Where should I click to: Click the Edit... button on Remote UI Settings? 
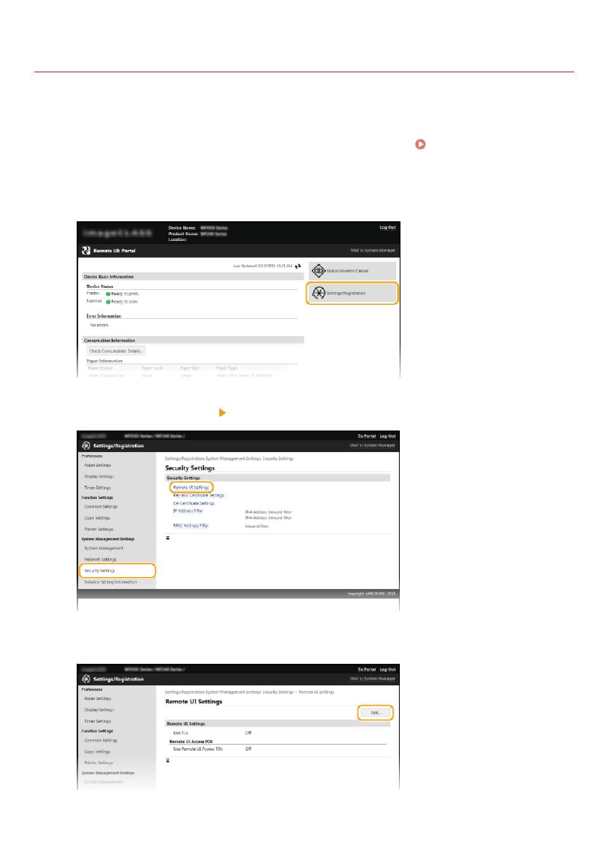[375, 713]
